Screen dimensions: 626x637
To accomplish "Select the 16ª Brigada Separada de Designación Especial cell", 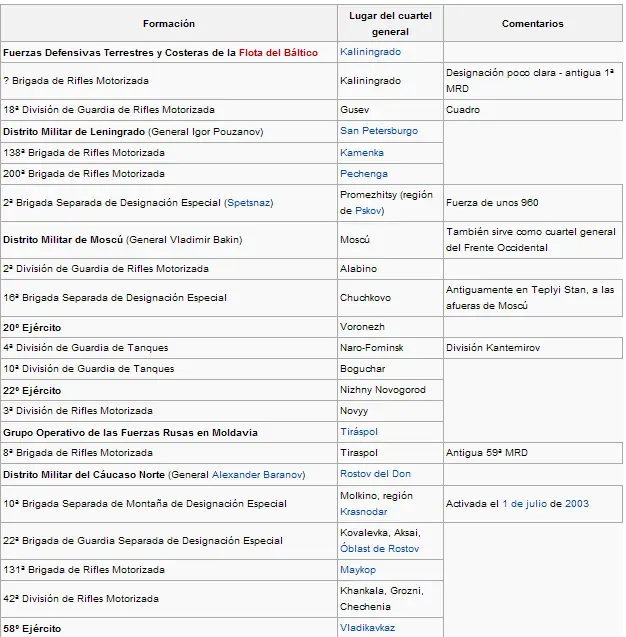I will pos(169,298).
